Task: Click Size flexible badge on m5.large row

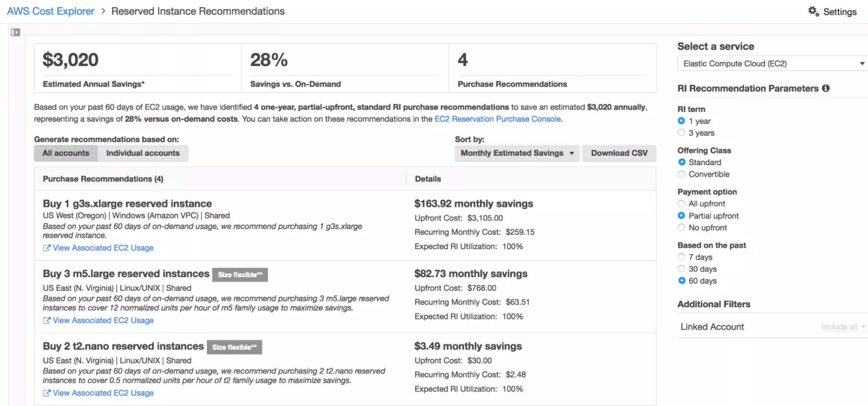Action: click(240, 275)
